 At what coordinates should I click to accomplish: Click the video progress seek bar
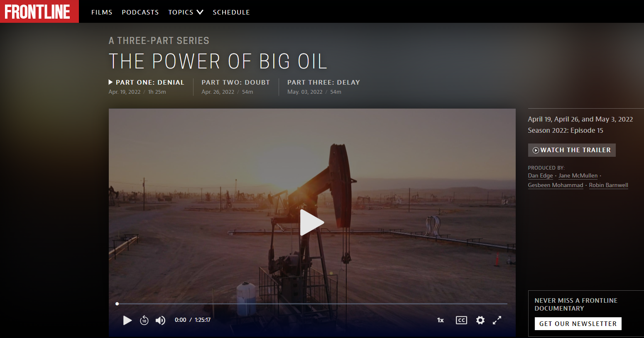click(x=311, y=304)
